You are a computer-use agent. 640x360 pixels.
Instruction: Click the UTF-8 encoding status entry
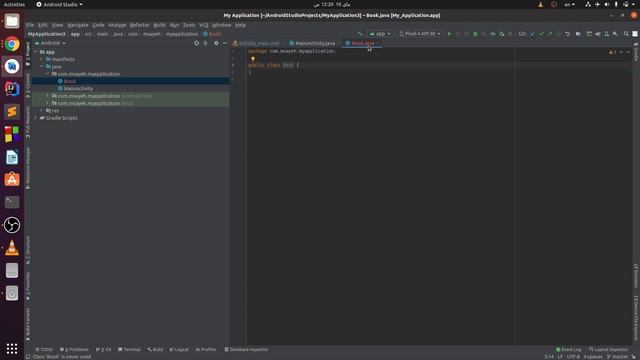pyautogui.click(x=573, y=357)
